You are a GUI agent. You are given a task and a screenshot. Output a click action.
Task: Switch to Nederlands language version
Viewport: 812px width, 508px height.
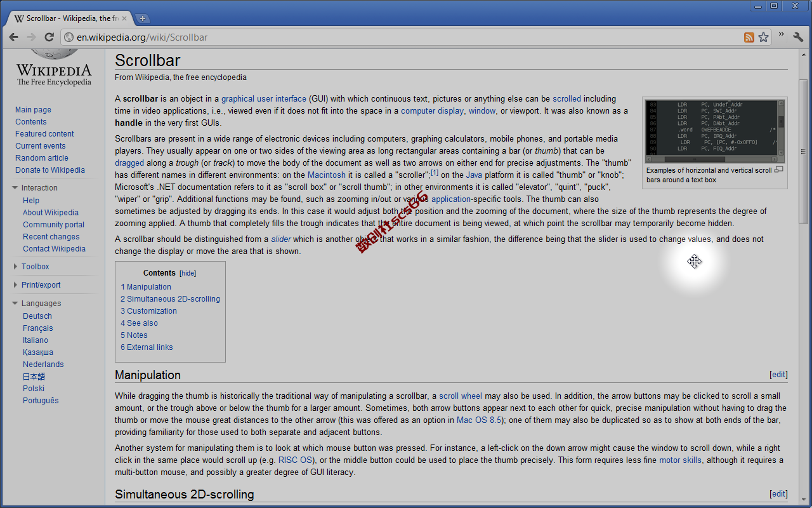[x=43, y=364]
